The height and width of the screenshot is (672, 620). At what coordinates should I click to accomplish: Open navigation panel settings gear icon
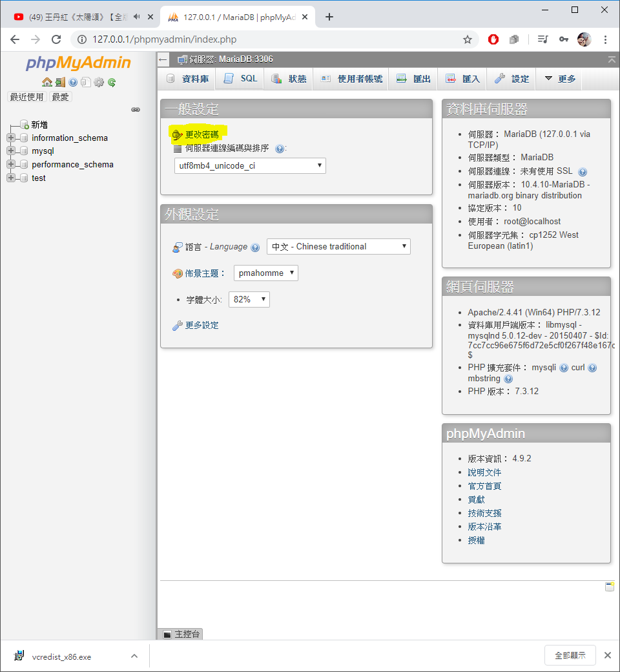tap(99, 82)
